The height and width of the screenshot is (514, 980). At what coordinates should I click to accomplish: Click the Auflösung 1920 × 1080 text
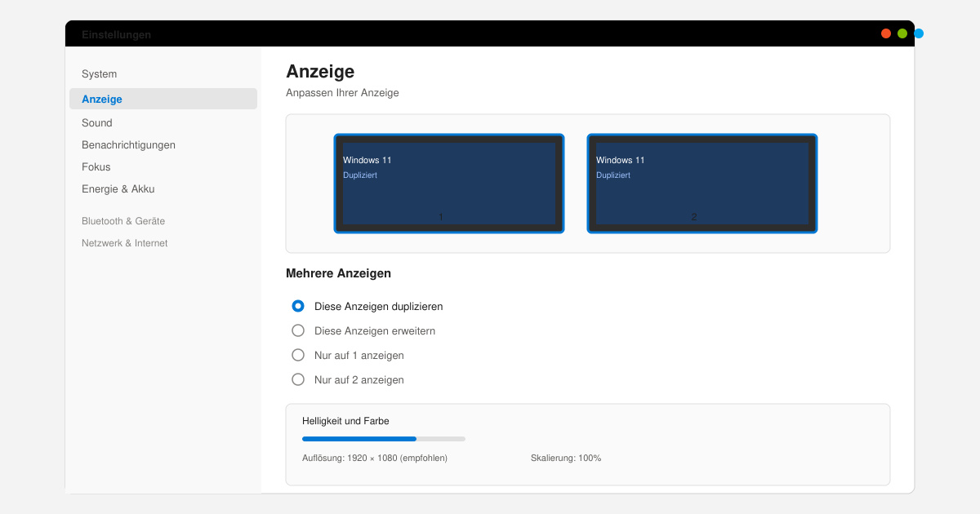point(375,458)
